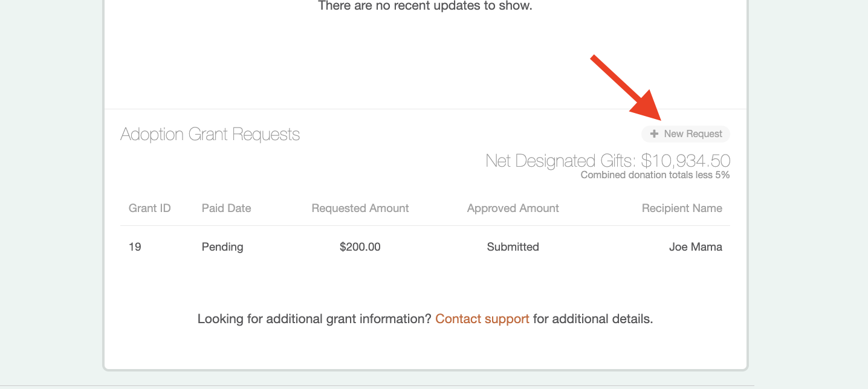868x389 pixels.
Task: Click the grants panel footer area
Action: [425, 344]
